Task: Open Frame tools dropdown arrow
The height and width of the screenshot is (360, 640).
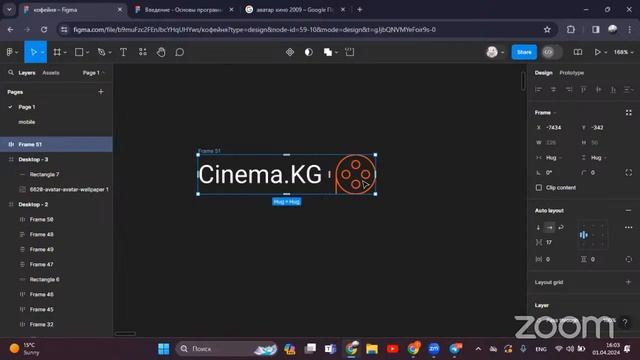Action: (x=65, y=53)
